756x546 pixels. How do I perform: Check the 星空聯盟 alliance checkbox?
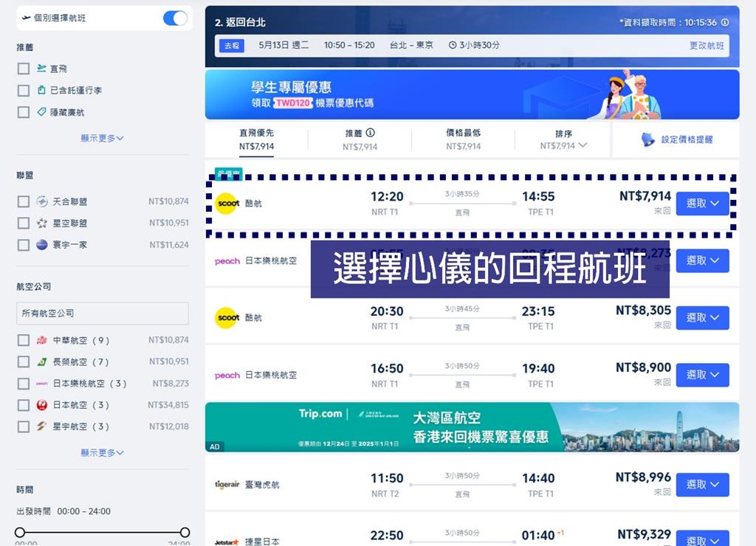(23, 223)
